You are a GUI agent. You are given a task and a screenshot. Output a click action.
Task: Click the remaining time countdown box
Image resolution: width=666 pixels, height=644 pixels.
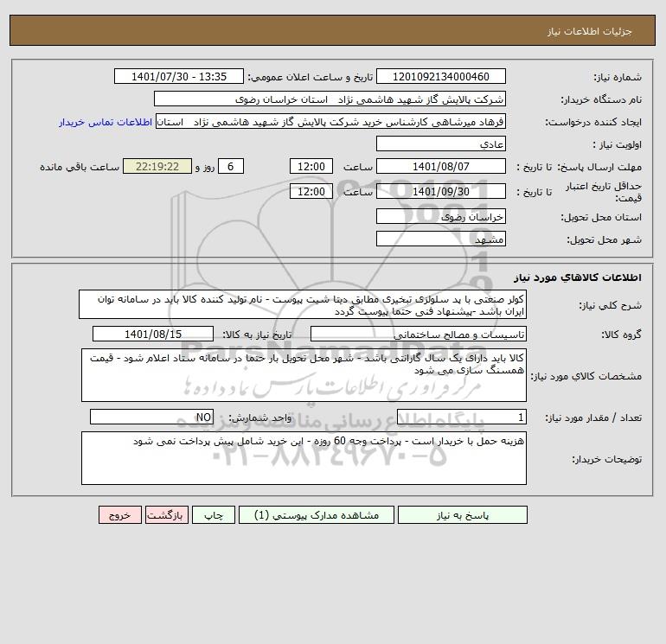[x=157, y=167]
